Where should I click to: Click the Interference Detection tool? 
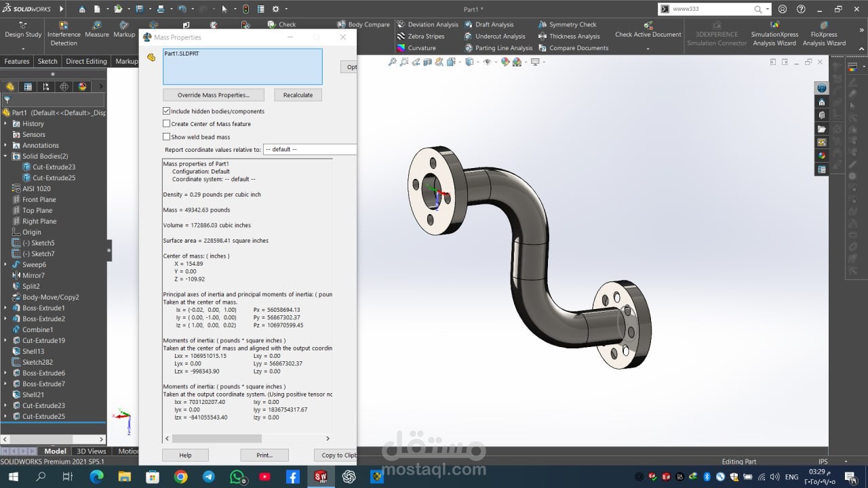click(x=64, y=34)
